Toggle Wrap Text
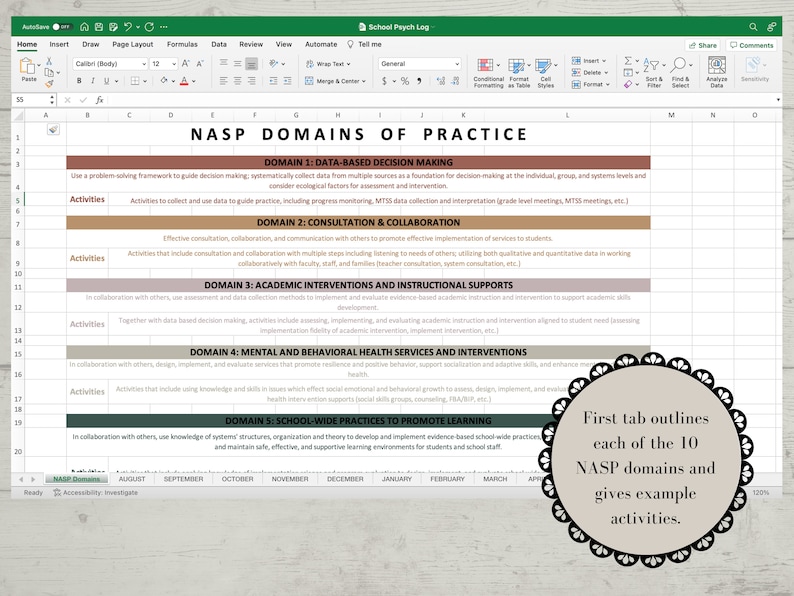Viewport: 794px width, 596px height. [x=328, y=64]
